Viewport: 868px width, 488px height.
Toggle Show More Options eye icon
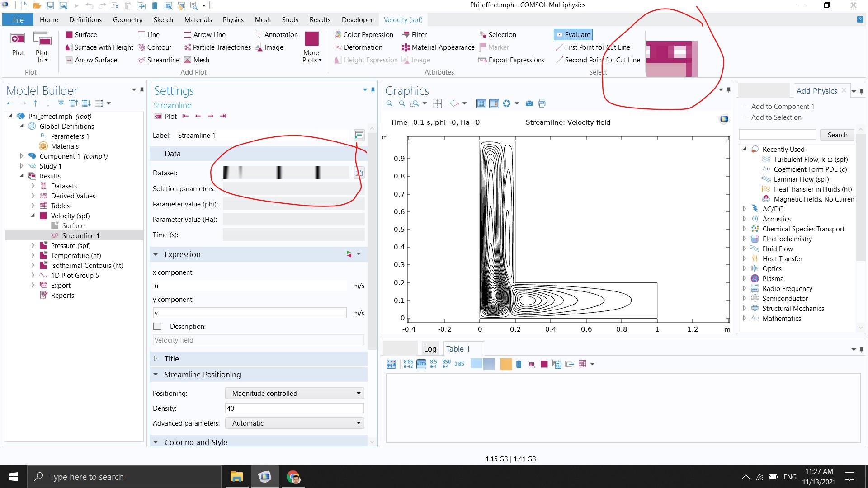61,103
